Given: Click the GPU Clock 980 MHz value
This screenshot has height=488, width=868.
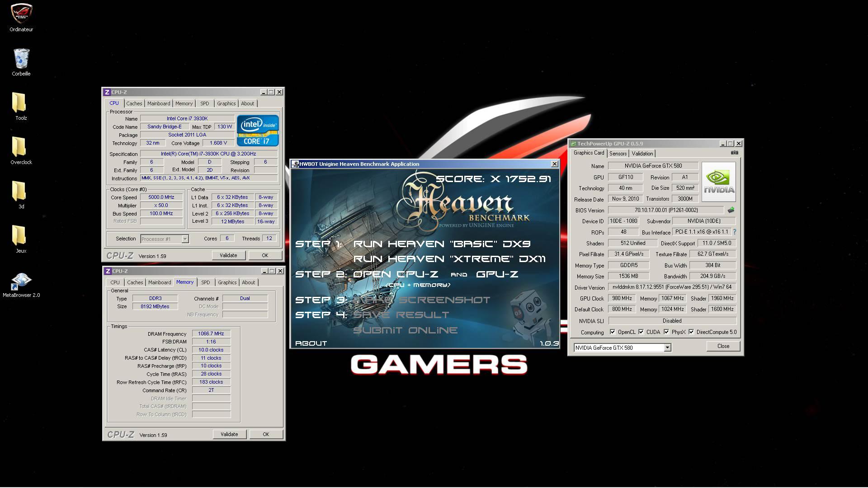Looking at the screenshot, I should coord(622,298).
